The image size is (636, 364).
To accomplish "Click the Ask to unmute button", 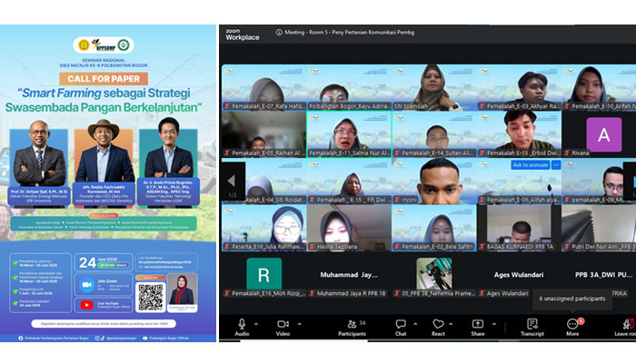I will click(530, 165).
